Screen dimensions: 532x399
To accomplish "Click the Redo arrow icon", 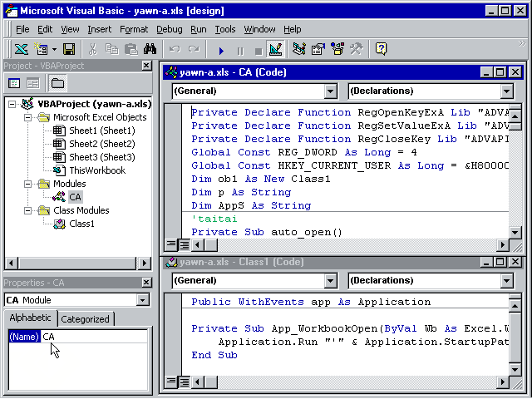I will click(x=194, y=50).
